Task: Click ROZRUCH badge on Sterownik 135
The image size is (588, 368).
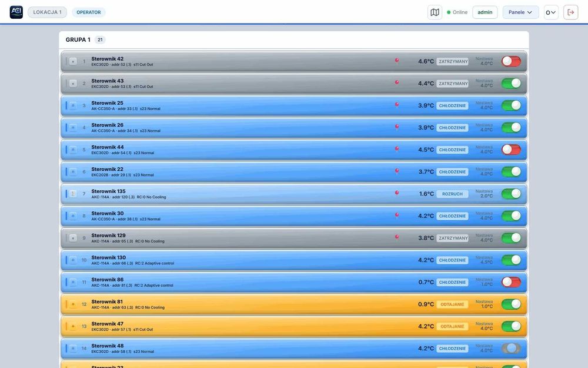Action: coord(453,194)
